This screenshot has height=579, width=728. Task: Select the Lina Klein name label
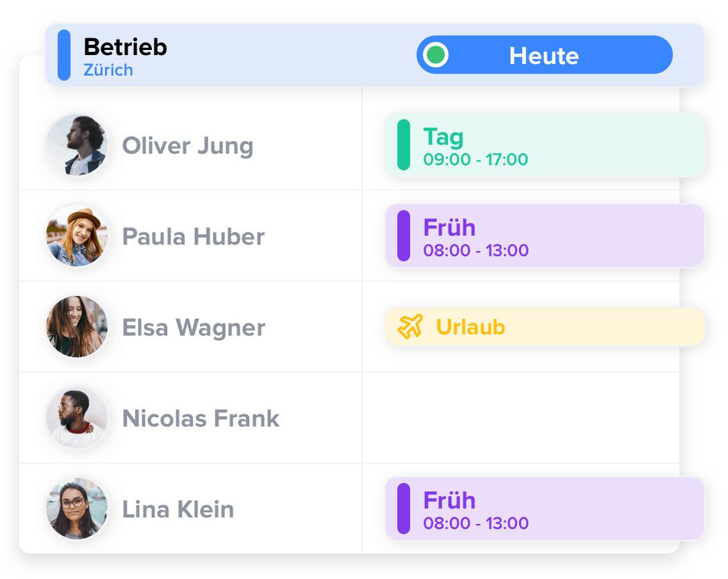[x=178, y=509]
